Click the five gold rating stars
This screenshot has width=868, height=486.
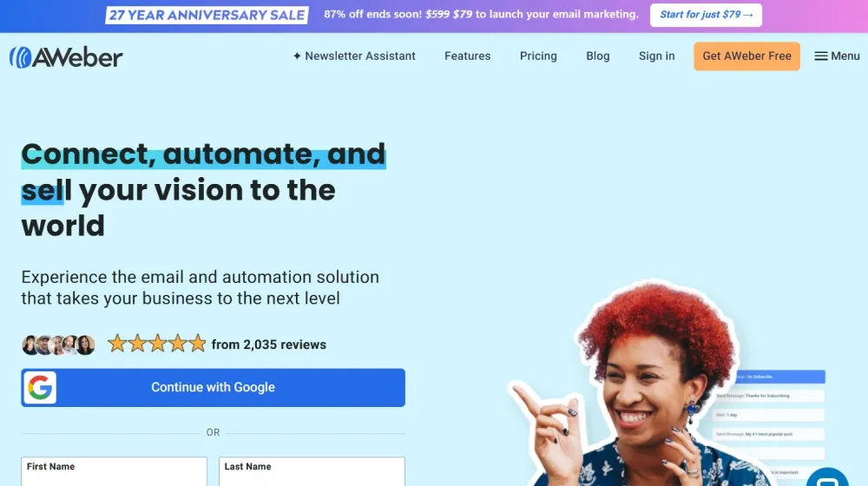(156, 344)
